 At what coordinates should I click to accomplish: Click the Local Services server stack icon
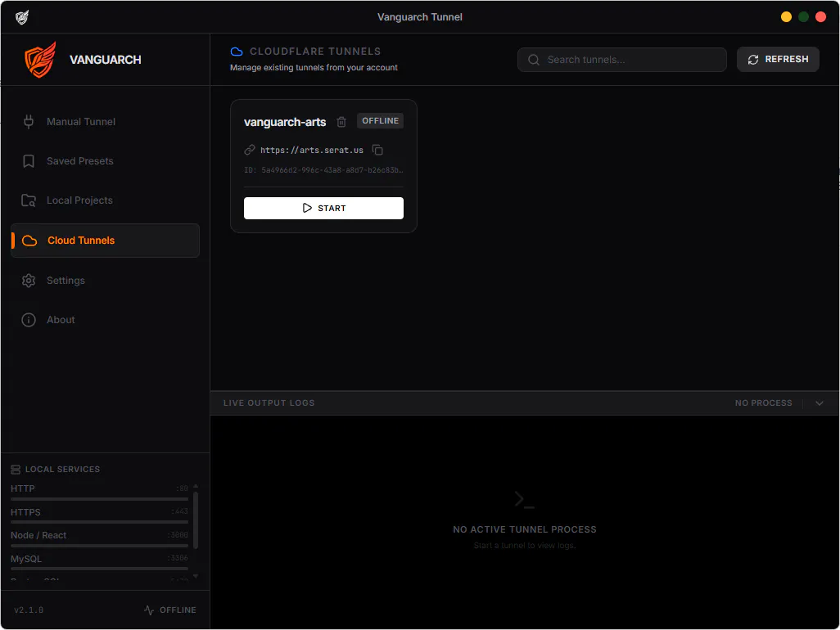[x=16, y=470]
